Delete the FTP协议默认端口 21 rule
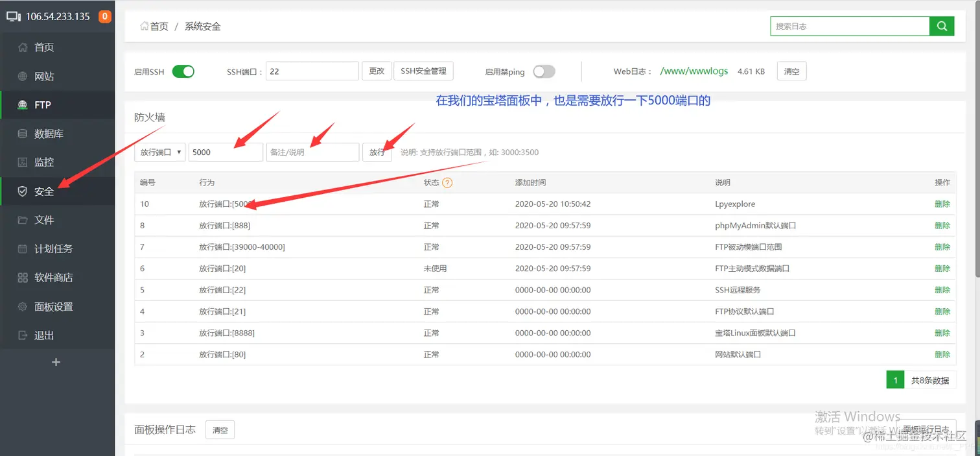 pyautogui.click(x=942, y=311)
